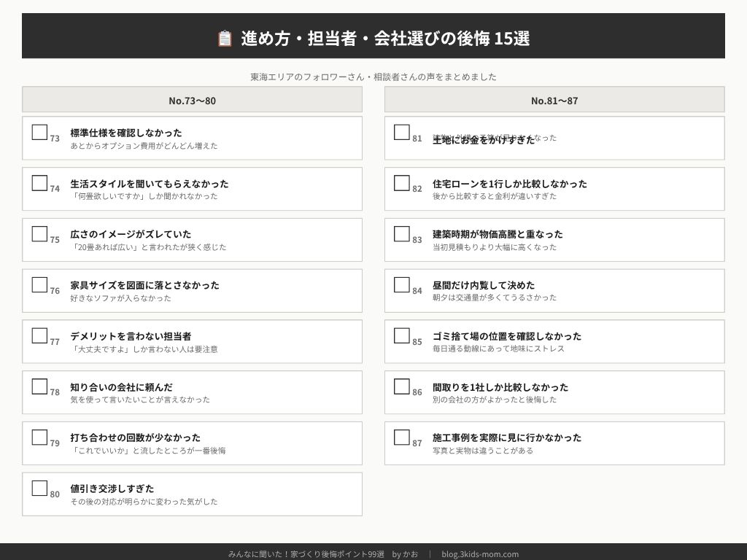The height and width of the screenshot is (560, 747).
Task: Check item 75 広さのイメージ box
Action: click(x=39, y=234)
